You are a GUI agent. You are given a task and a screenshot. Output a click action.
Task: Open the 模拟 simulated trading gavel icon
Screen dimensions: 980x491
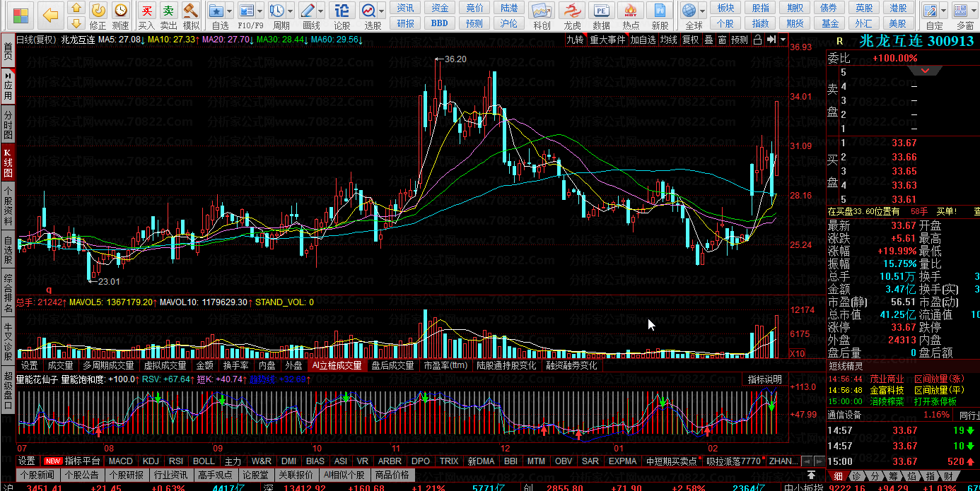[x=191, y=16]
